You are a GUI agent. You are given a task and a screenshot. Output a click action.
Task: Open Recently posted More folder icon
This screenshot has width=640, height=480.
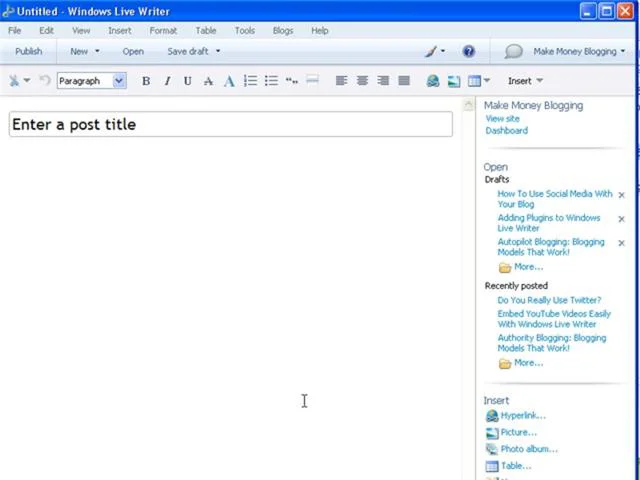point(505,363)
